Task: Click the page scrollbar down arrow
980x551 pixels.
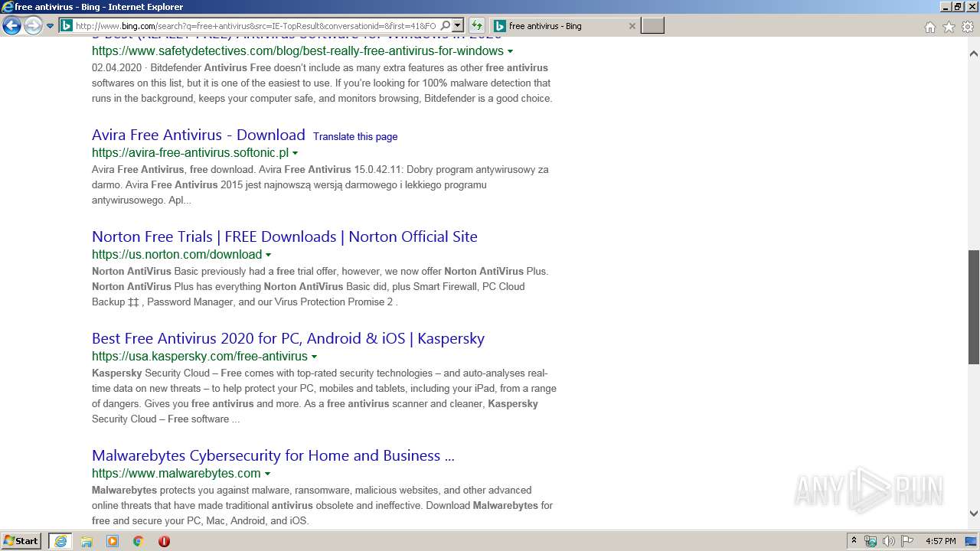Action: pos(974,514)
